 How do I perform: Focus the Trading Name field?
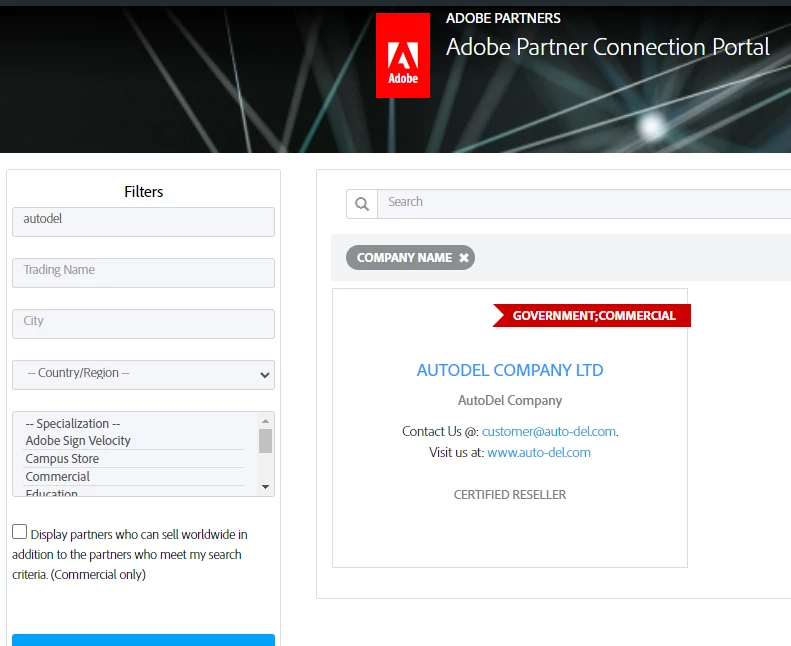pyautogui.click(x=143, y=273)
